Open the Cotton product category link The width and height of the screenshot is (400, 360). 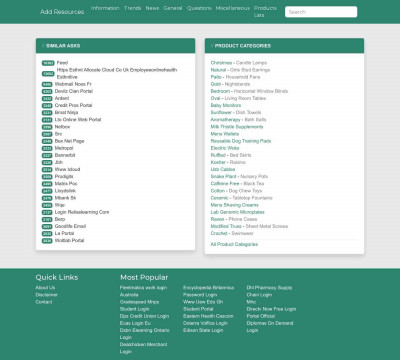coord(218,191)
